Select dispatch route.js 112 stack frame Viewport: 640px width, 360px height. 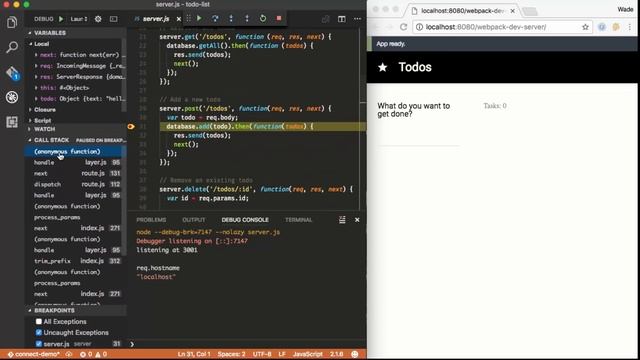pos(77,184)
